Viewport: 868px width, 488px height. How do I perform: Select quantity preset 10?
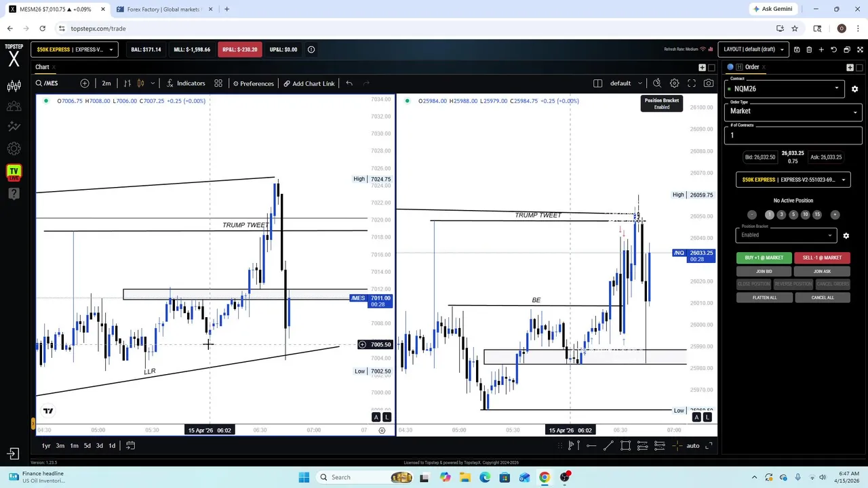point(806,215)
